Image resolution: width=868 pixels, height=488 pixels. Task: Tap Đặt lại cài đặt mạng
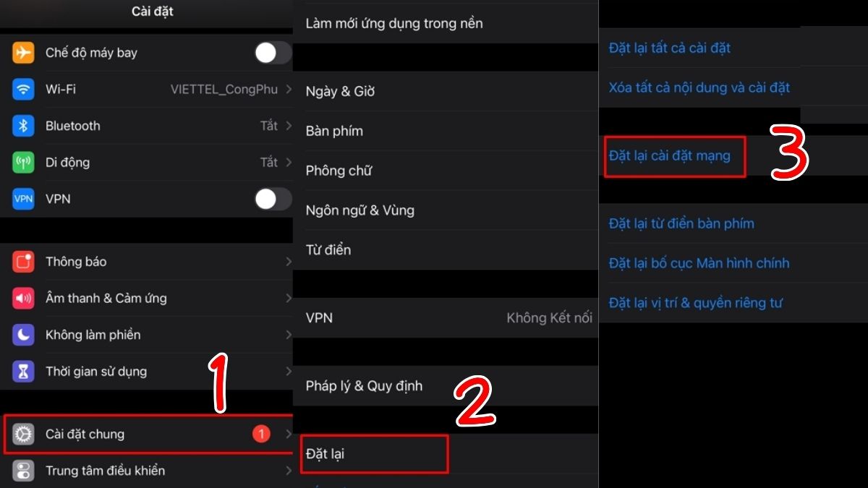(x=669, y=155)
